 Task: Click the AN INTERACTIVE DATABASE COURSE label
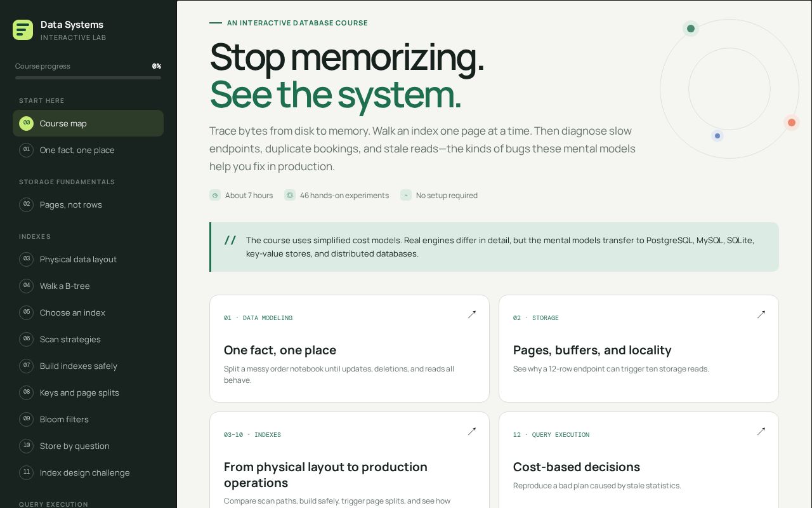click(x=298, y=23)
